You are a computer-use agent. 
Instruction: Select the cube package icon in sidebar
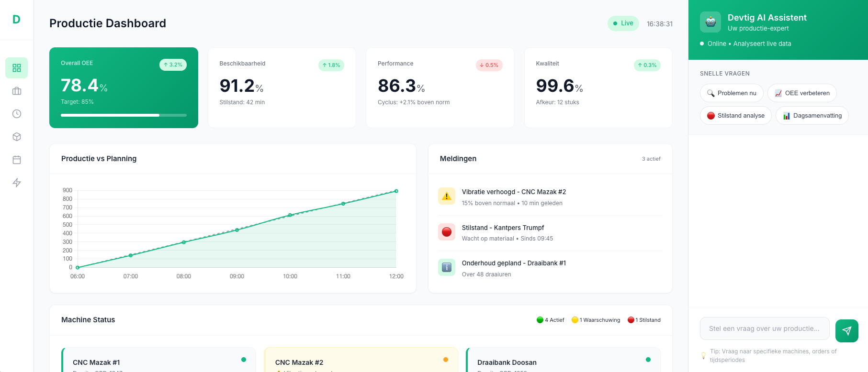tap(17, 137)
